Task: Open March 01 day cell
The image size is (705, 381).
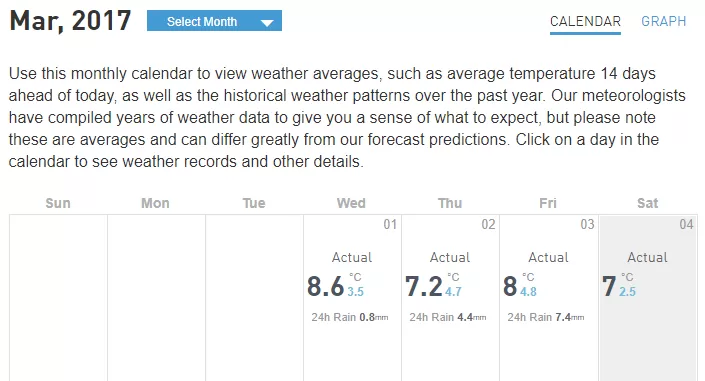Action: point(352,298)
